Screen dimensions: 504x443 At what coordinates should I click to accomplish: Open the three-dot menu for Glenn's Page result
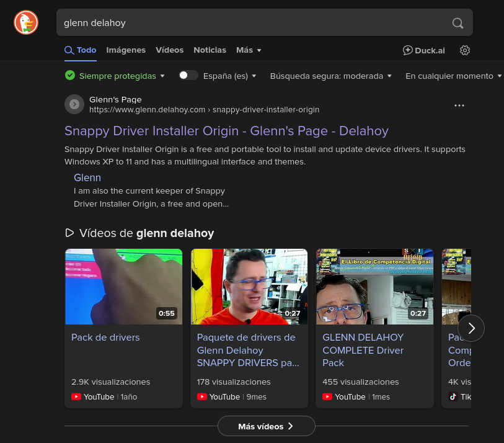pyautogui.click(x=459, y=105)
